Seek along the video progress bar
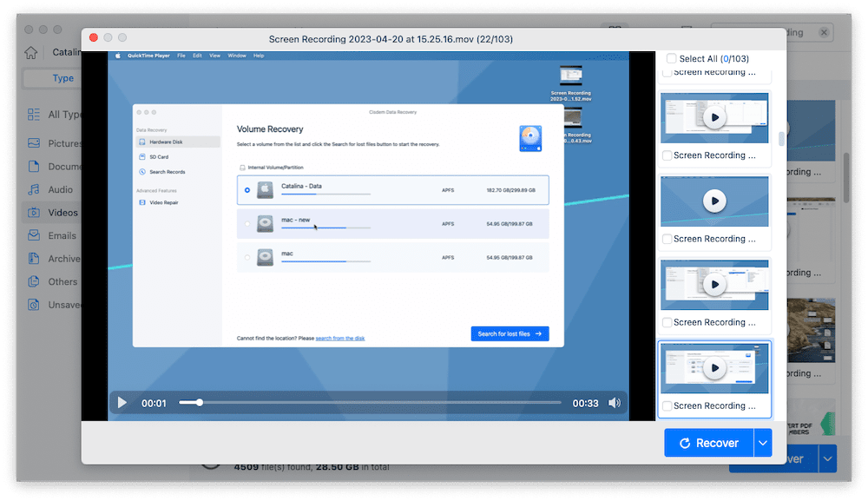Image resolution: width=868 pixels, height=501 pixels. point(370,403)
